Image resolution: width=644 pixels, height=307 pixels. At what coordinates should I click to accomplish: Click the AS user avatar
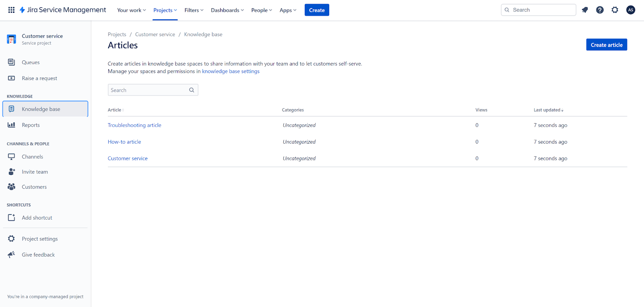pyautogui.click(x=630, y=10)
